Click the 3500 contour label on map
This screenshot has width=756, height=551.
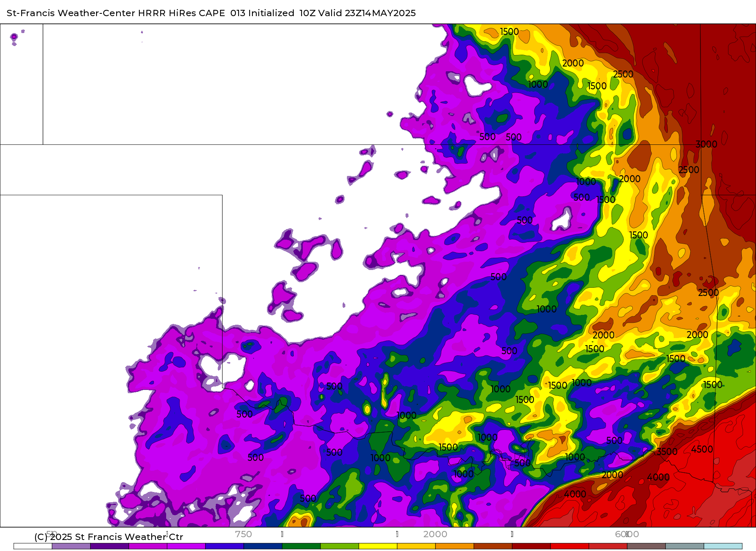click(667, 452)
